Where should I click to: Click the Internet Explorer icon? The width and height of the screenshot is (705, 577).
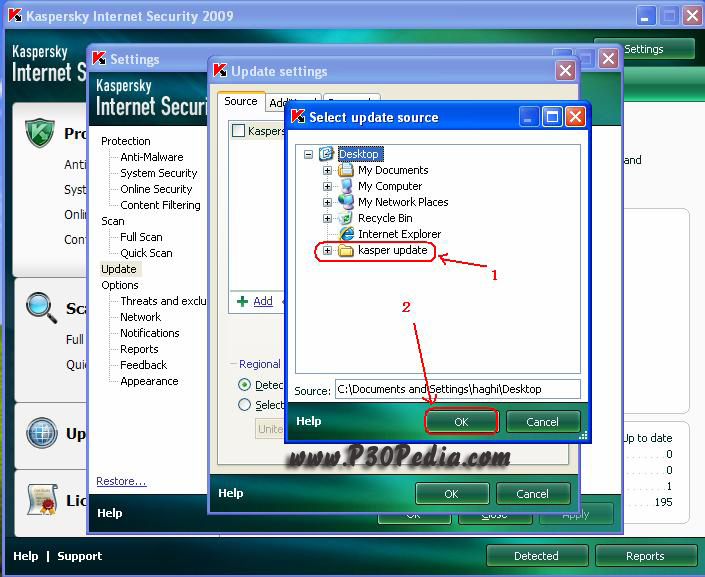(346, 234)
